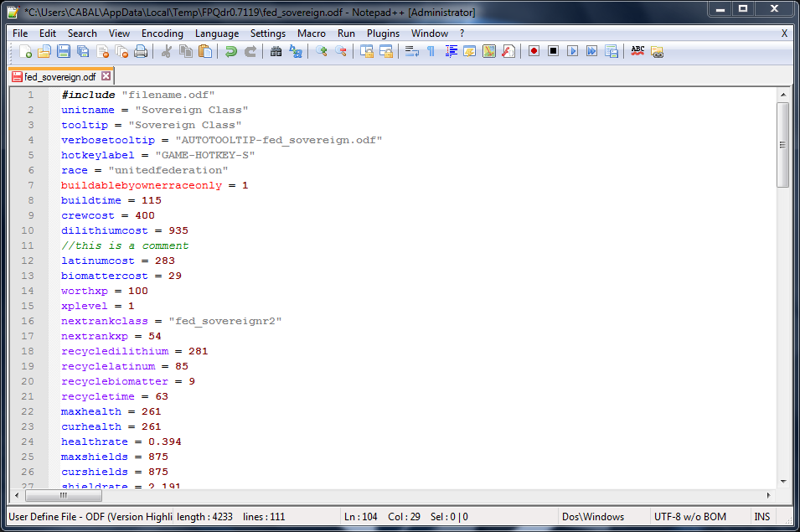This screenshot has width=800, height=532.
Task: Cut the selection with the scissors icon
Action: point(167,51)
